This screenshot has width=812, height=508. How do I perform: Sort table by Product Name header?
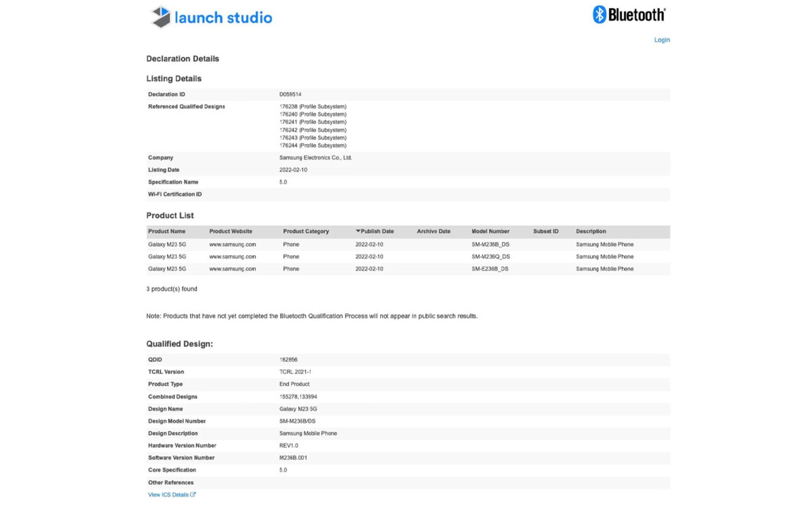click(x=167, y=231)
